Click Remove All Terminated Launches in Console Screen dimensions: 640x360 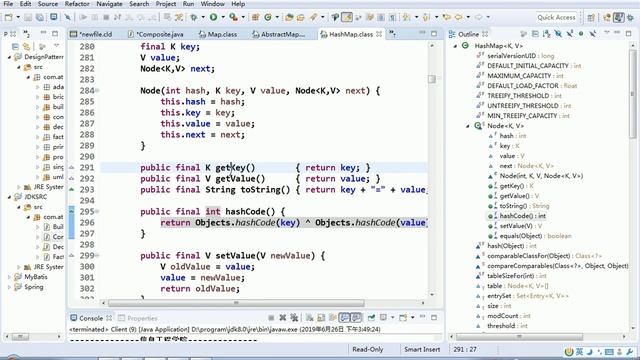tap(294, 318)
